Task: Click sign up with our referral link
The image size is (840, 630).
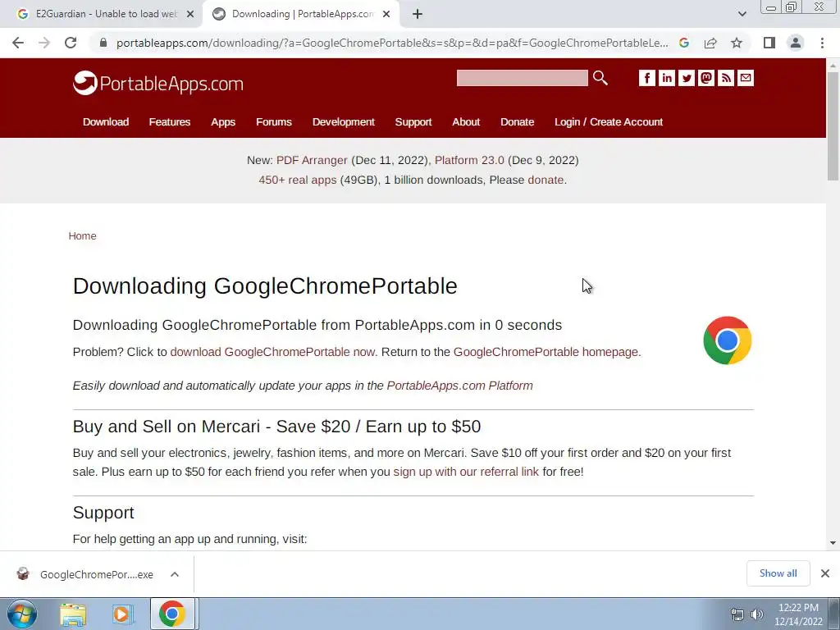Action: point(466,472)
